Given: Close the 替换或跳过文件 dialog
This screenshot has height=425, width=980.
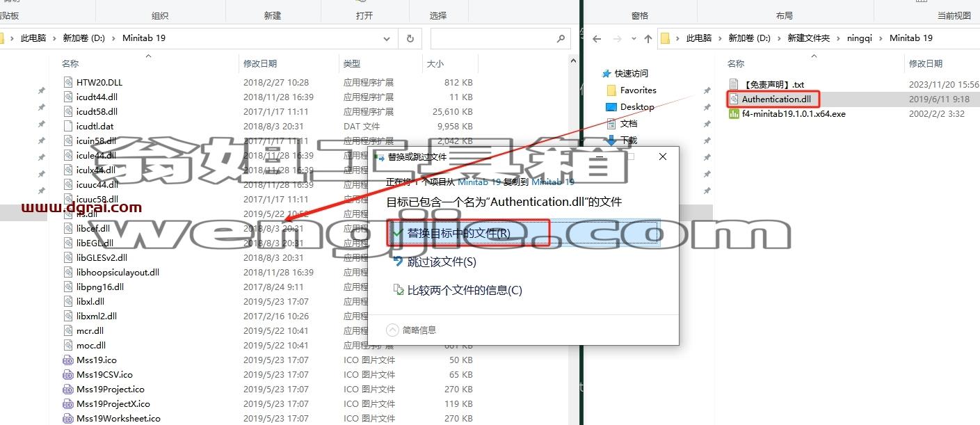Looking at the screenshot, I should pyautogui.click(x=663, y=157).
